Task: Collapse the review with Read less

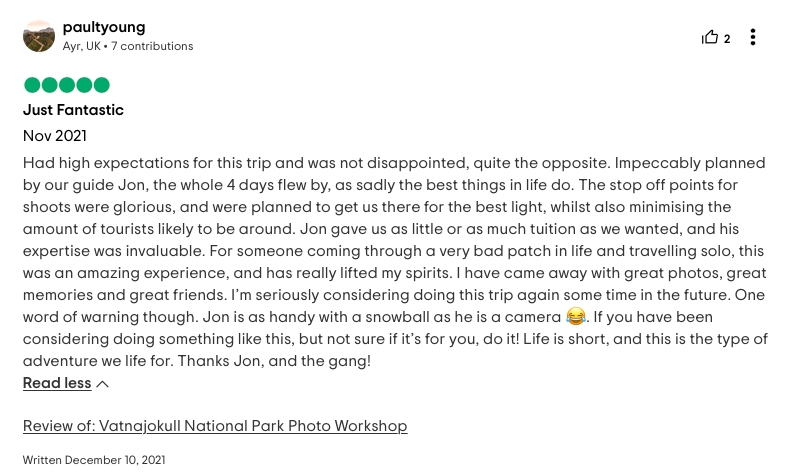Action: [57, 383]
